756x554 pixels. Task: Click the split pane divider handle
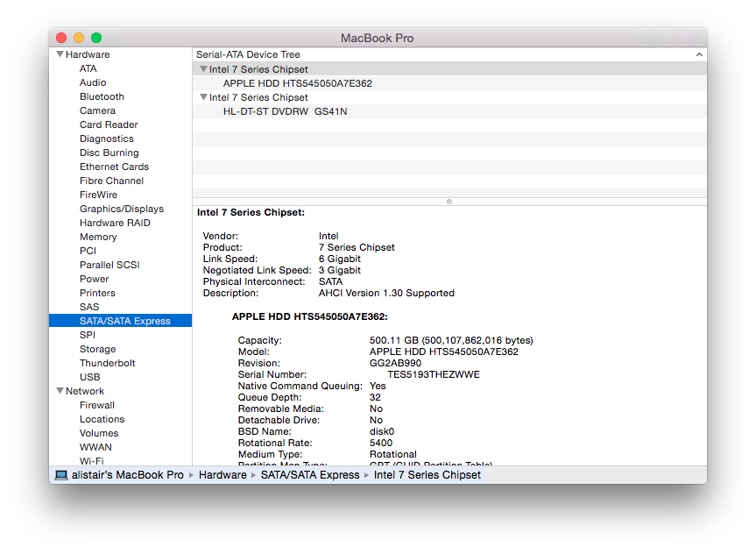coord(449,202)
